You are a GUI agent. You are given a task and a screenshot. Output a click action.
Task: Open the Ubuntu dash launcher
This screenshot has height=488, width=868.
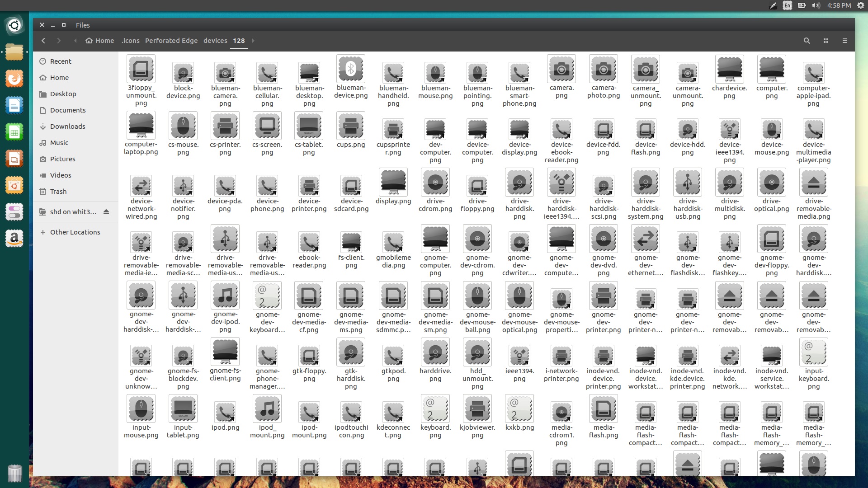pyautogui.click(x=14, y=25)
